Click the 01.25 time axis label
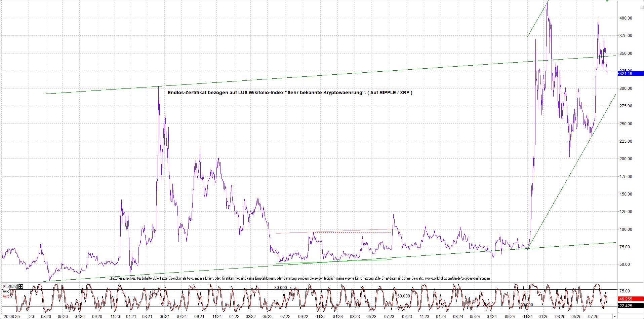Screen dimensions: 644x319 click(544, 316)
